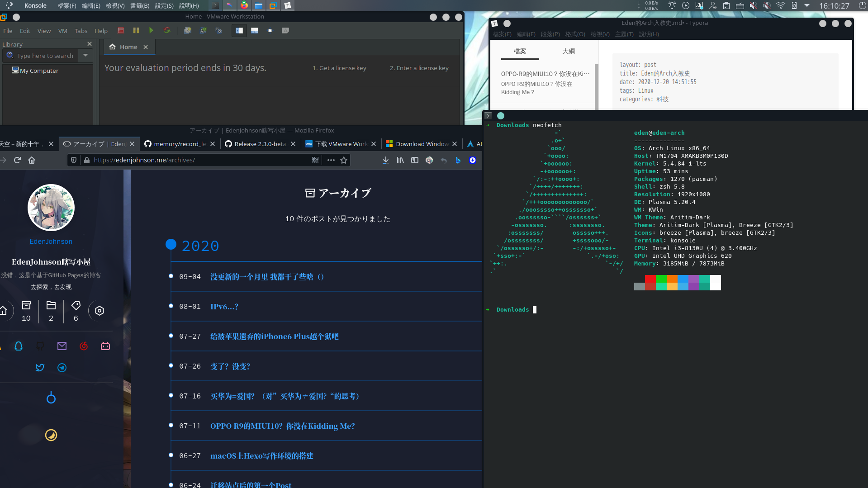Image resolution: width=868 pixels, height=488 pixels.
Task: Expand the VMware library search dropdown arrow
Action: [x=85, y=56]
